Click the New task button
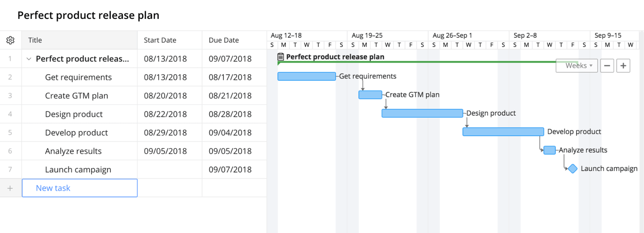This screenshot has height=233, width=644. point(53,188)
